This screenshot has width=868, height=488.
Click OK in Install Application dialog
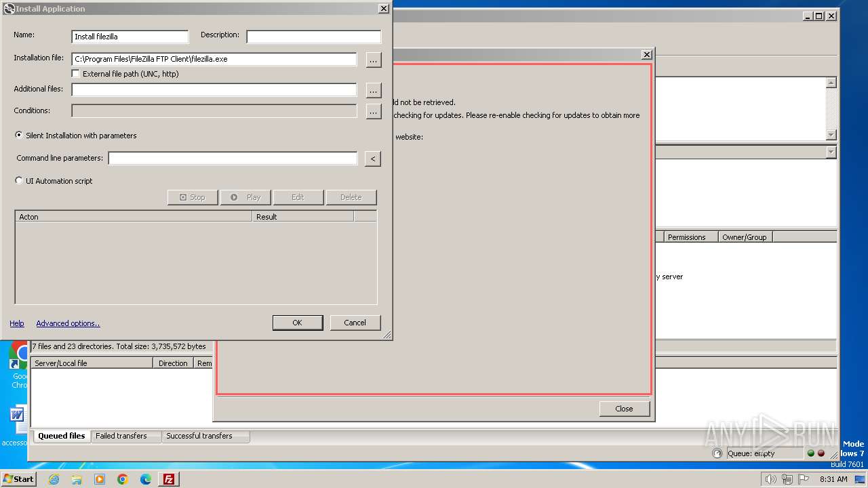coord(297,323)
